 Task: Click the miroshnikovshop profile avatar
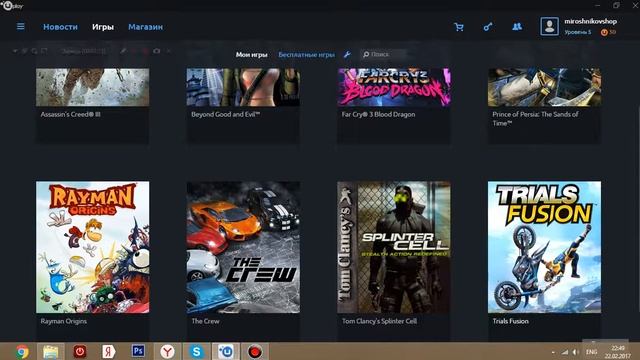point(549,27)
